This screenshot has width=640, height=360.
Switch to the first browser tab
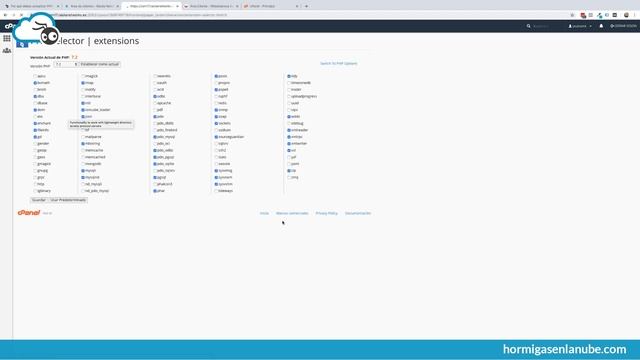point(31,6)
